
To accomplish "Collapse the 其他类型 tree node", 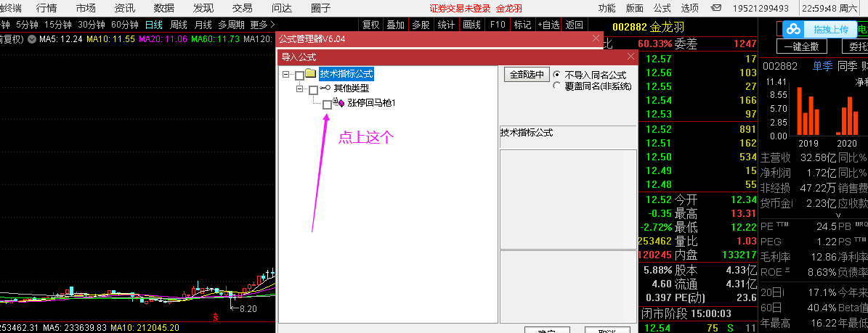I will coord(299,89).
